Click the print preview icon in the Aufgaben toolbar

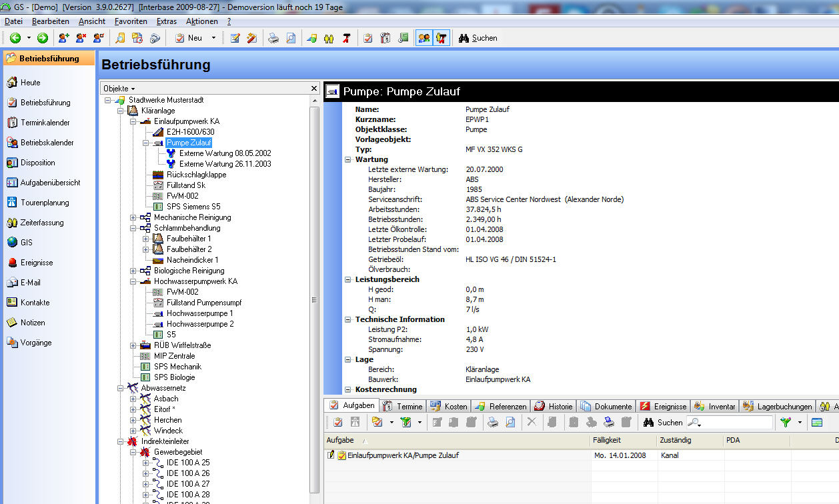pyautogui.click(x=510, y=422)
